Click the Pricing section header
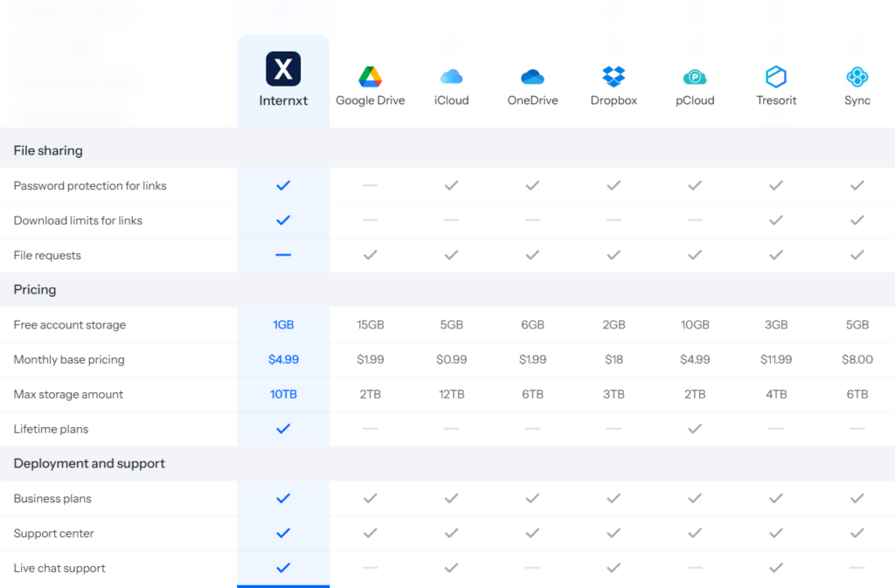This screenshot has width=895, height=588. tap(35, 290)
